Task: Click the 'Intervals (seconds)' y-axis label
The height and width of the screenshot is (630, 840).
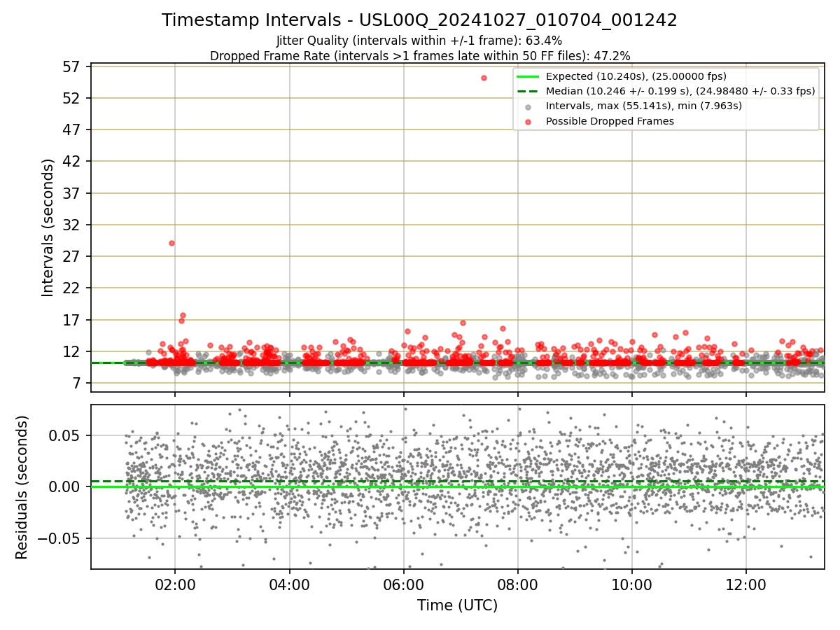Action: coord(48,227)
